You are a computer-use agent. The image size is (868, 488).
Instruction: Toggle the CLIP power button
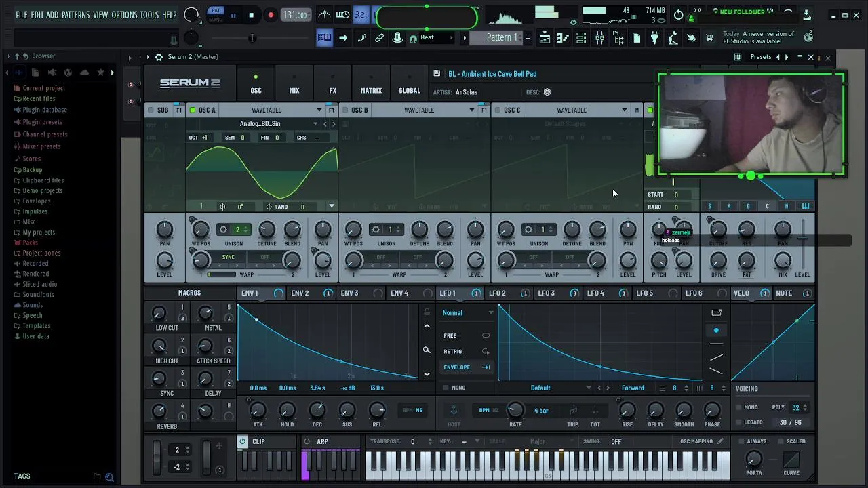click(x=242, y=441)
